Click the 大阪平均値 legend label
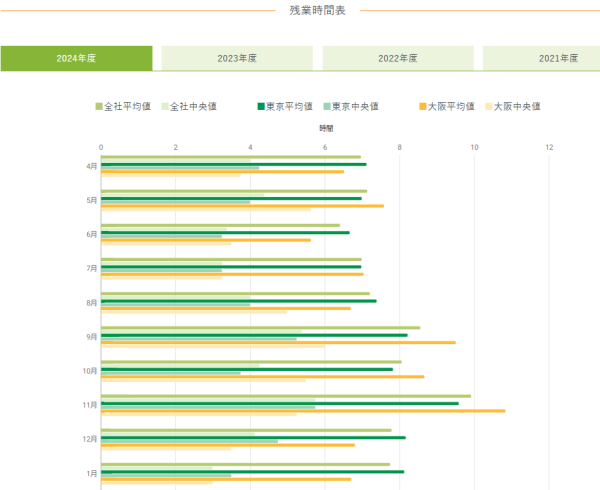 click(x=451, y=106)
